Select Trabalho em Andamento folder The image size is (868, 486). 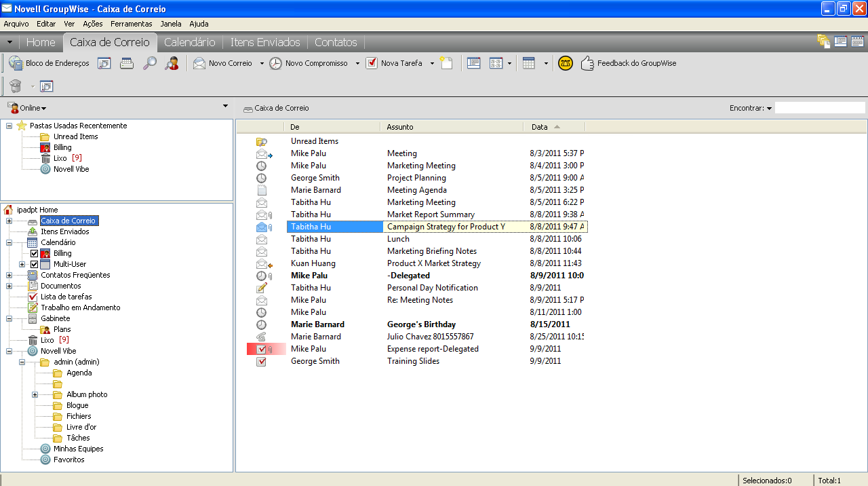pyautogui.click(x=80, y=307)
